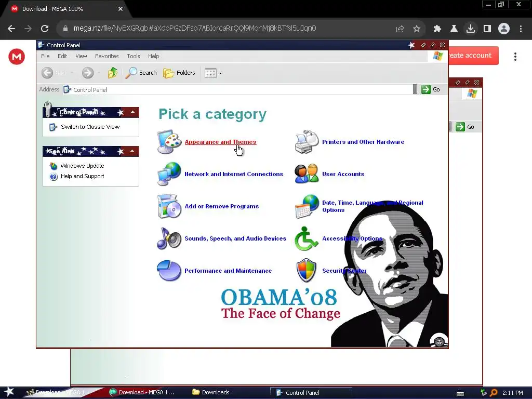Switch to Download - MEGA taskbar item with globe

click(141, 392)
